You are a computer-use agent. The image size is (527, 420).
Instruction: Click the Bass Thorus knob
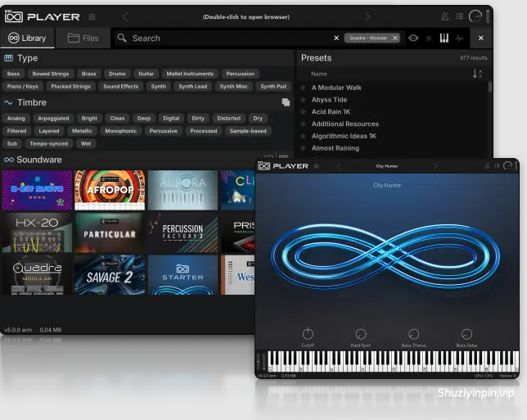tap(414, 334)
